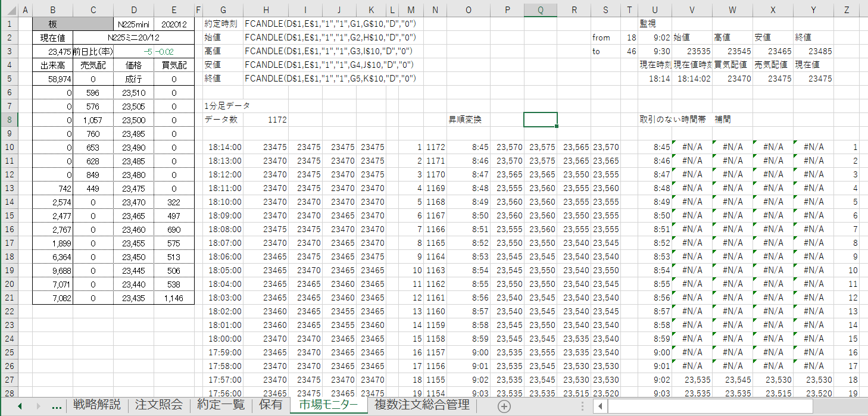This screenshot has width=868, height=416.
Task: Click next sheet navigation arrow
Action: coord(39,406)
